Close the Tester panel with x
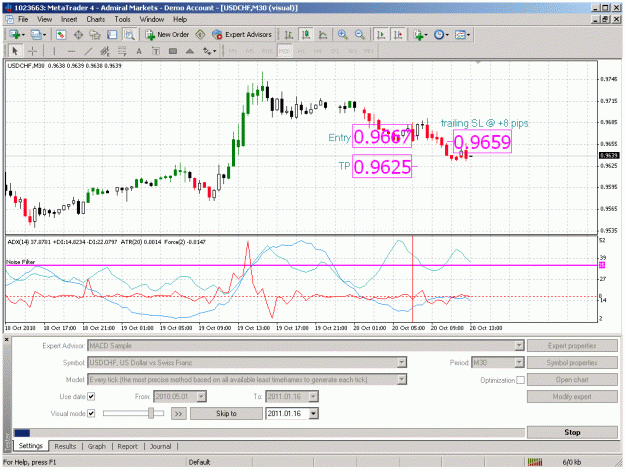 7,340
